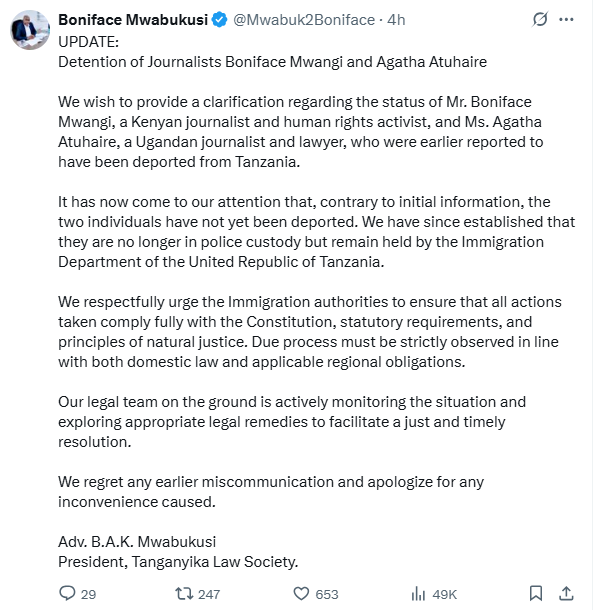Click the reply speech bubble icon
The image size is (598, 610).
pyautogui.click(x=67, y=594)
